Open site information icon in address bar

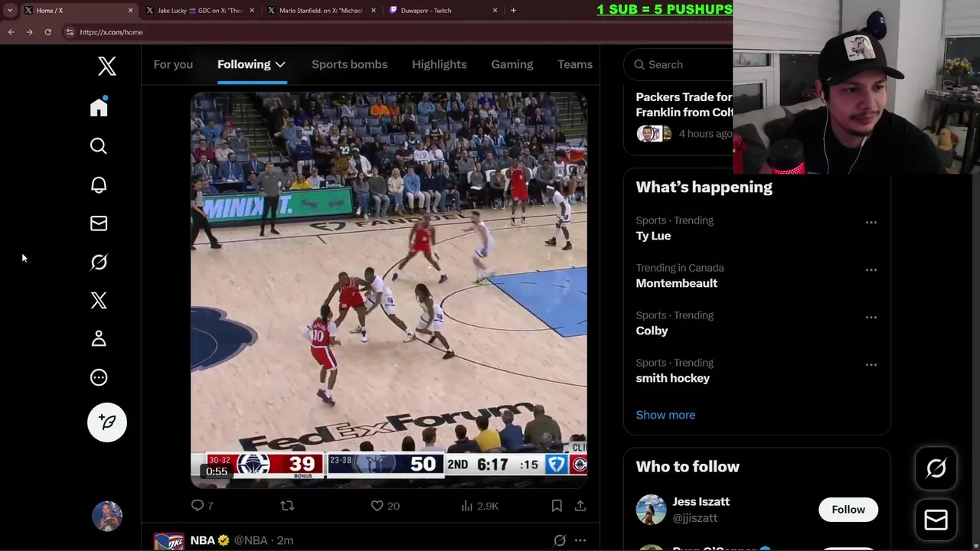pos(70,32)
